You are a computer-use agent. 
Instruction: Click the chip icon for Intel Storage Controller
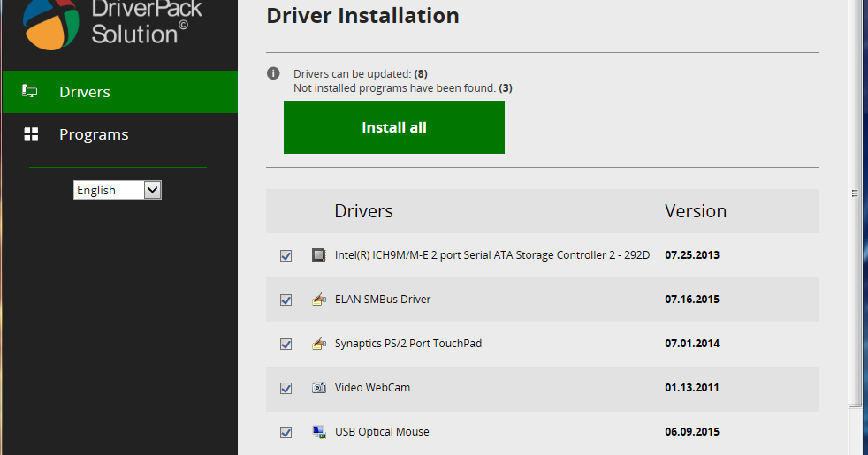(318, 255)
